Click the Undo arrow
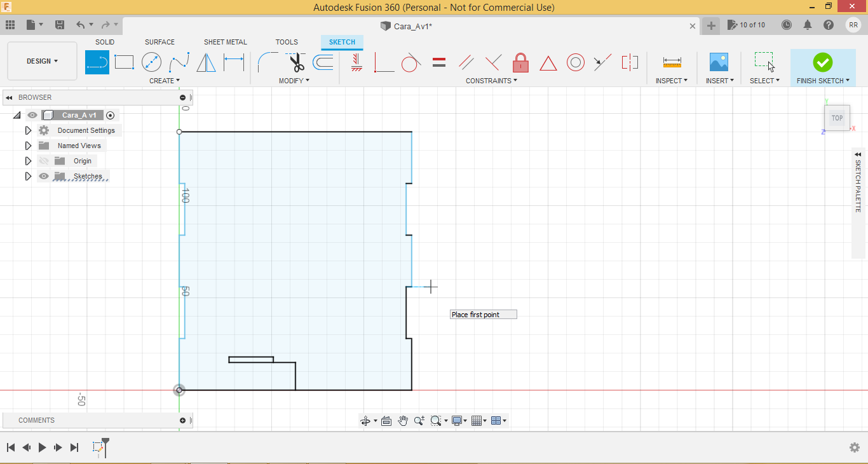868x464 pixels. 80,25
